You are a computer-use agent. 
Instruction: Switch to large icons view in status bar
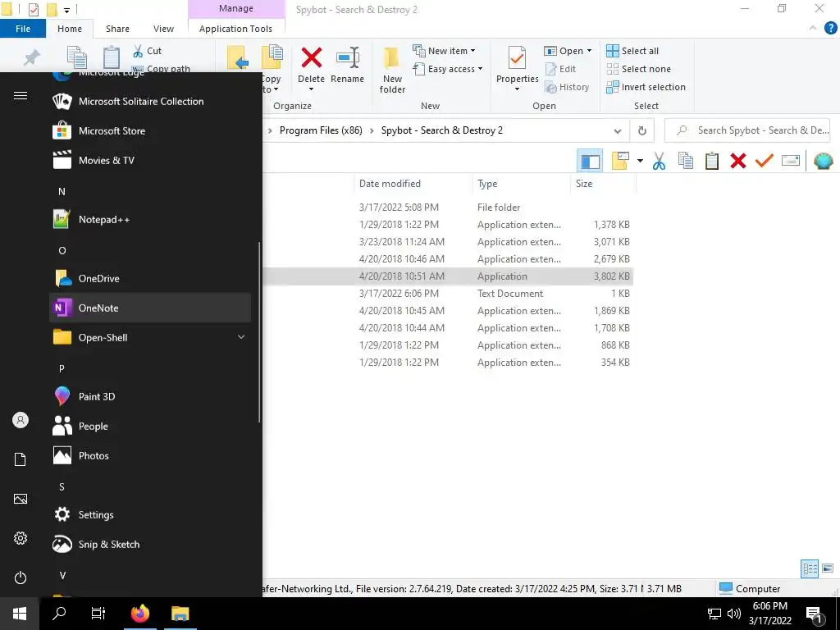pos(828,568)
